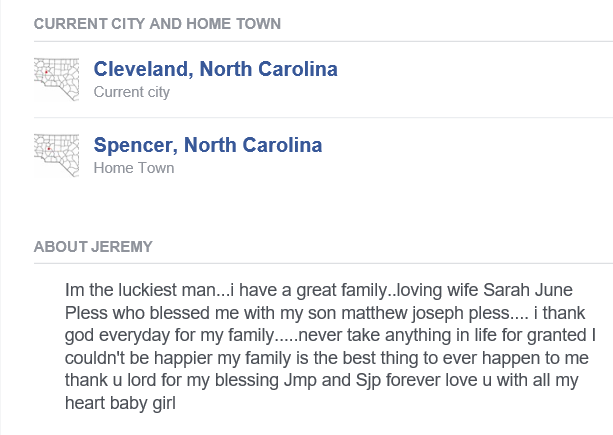
Task: Click red marker on Cleveland map
Action: (47, 72)
